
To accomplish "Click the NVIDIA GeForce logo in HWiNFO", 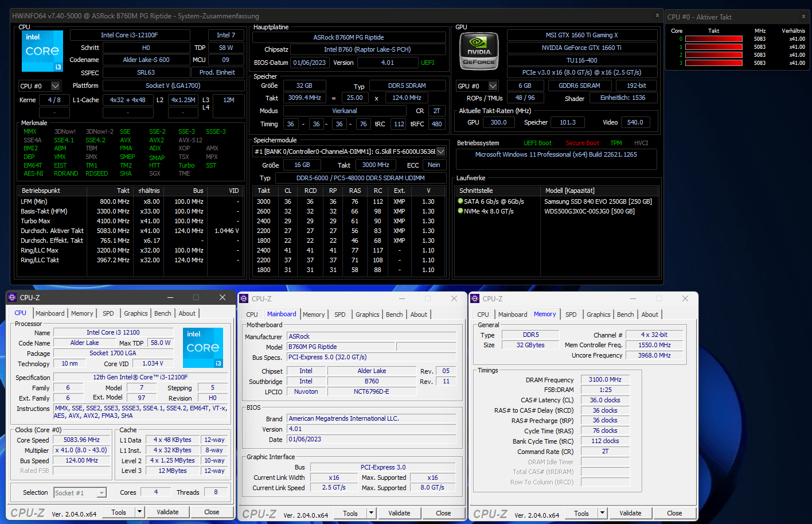I will [x=479, y=52].
